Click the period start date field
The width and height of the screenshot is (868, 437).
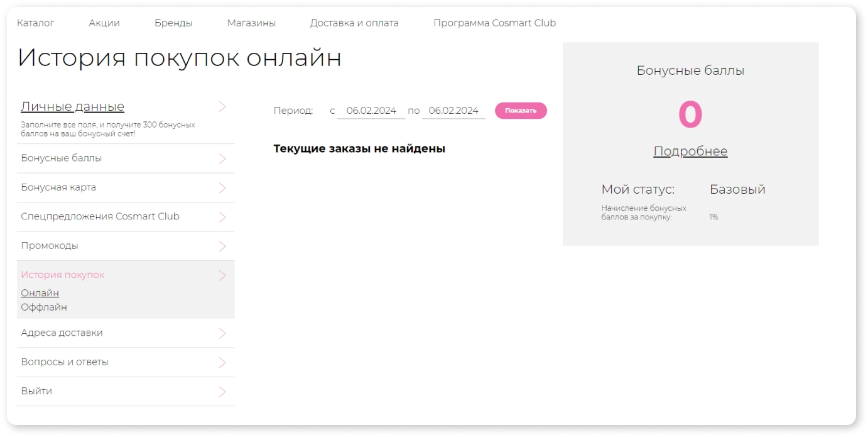pyautogui.click(x=371, y=111)
